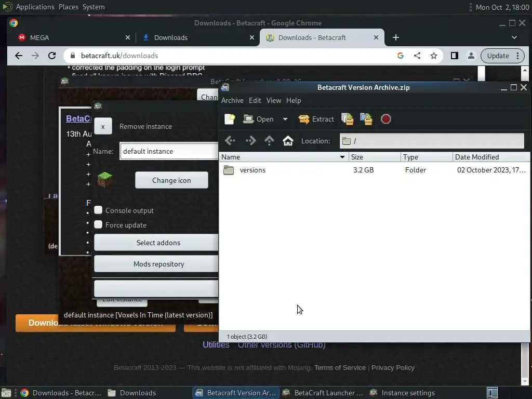Image resolution: width=532 pixels, height=399 pixels.
Task: Sort archive list by Type column
Action: [x=427, y=157]
